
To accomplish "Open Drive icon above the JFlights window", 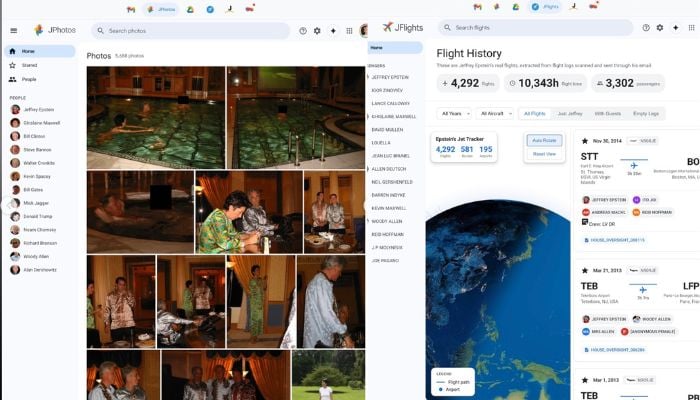I will click(516, 7).
